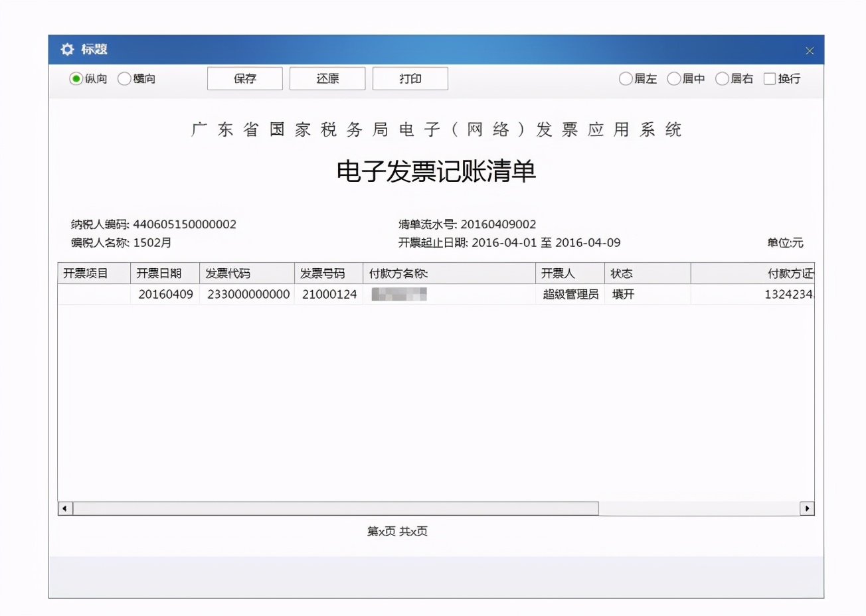This screenshot has width=866, height=616.
Task: Click the 保存 (Save) button
Action: pyautogui.click(x=244, y=78)
